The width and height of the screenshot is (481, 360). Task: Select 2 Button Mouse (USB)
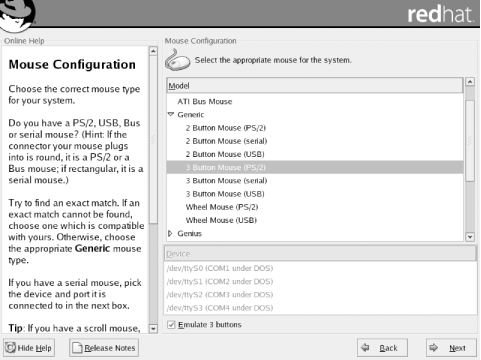click(315, 154)
